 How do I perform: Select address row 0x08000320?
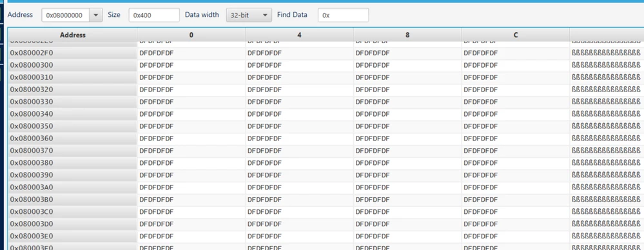pos(73,90)
